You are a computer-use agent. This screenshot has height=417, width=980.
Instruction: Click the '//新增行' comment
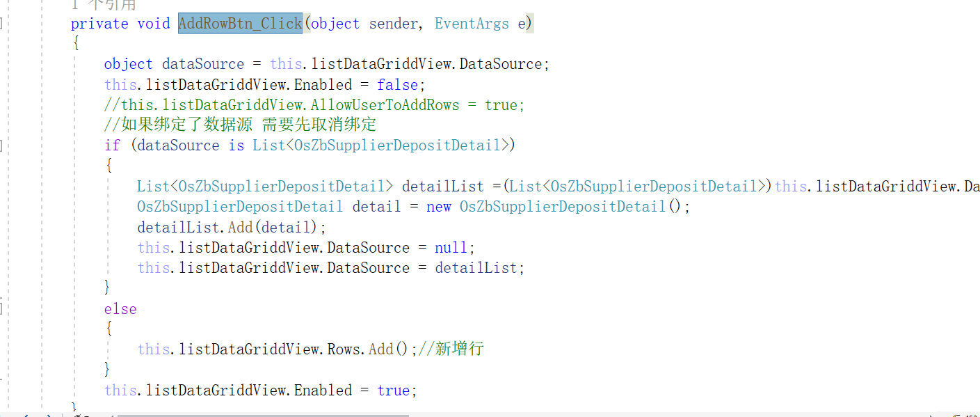click(451, 349)
